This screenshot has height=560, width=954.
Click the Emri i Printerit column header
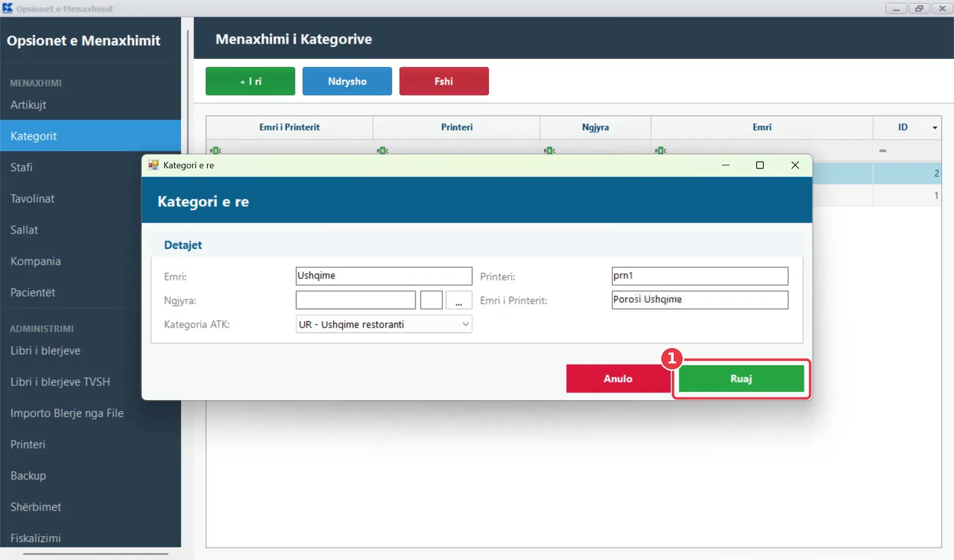point(290,127)
